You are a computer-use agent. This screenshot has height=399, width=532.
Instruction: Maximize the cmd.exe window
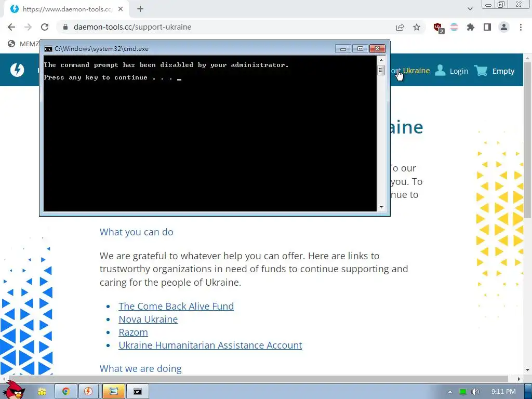(x=360, y=49)
